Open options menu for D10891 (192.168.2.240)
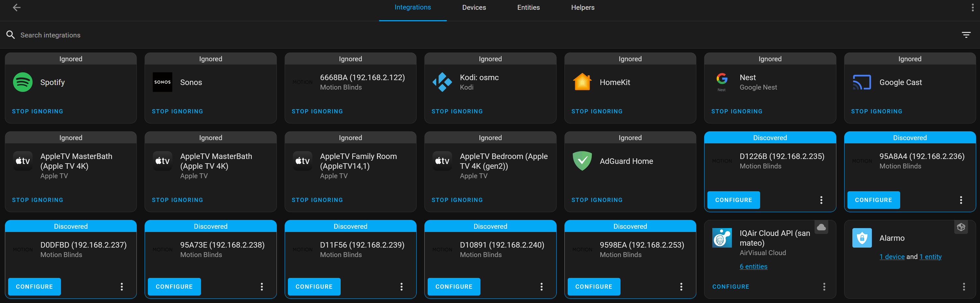Screen dimensions: 980x303 [541, 287]
